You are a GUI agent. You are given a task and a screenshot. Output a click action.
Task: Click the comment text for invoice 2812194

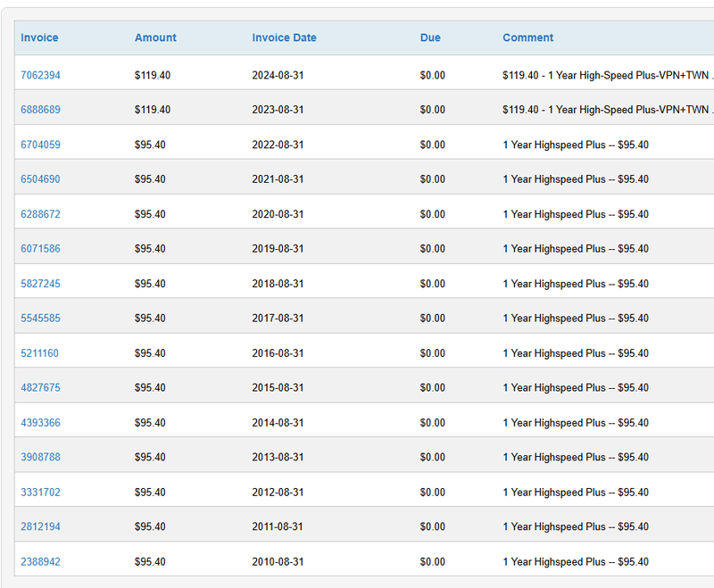[576, 527]
